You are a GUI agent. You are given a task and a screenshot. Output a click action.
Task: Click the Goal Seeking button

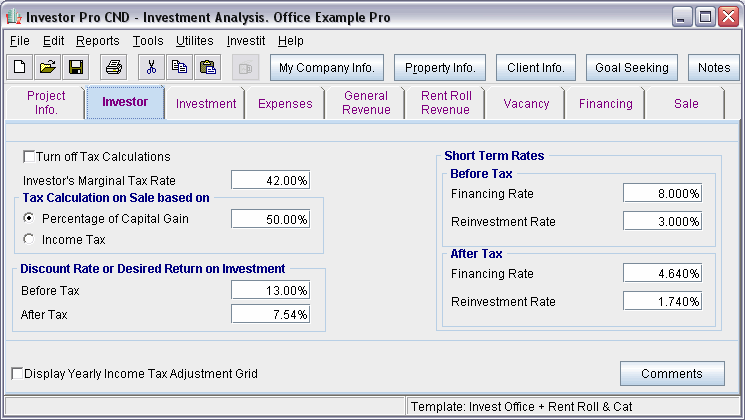[632, 67]
